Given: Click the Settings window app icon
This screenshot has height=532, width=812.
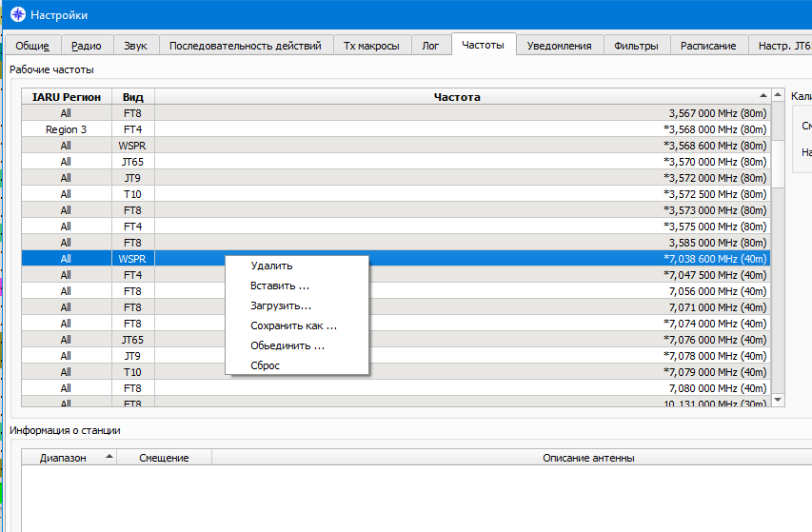Looking at the screenshot, I should pos(17,14).
